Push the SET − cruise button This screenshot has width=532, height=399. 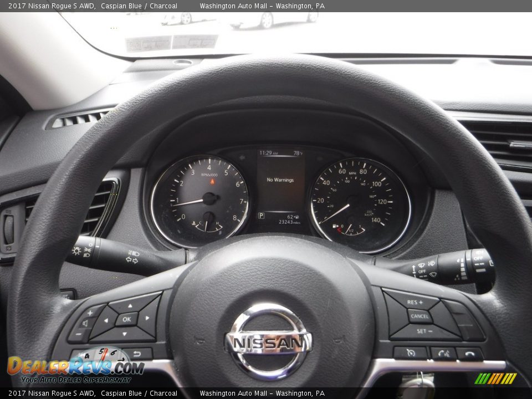425,331
